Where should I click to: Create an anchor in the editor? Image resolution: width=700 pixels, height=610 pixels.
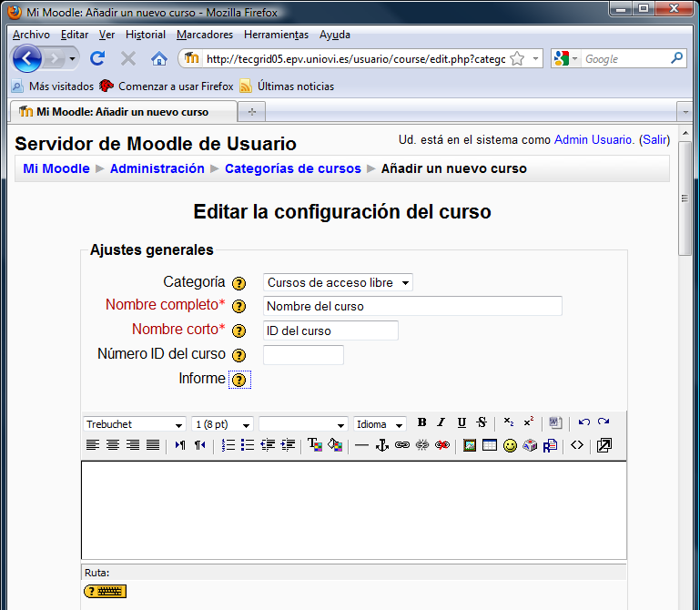point(382,445)
